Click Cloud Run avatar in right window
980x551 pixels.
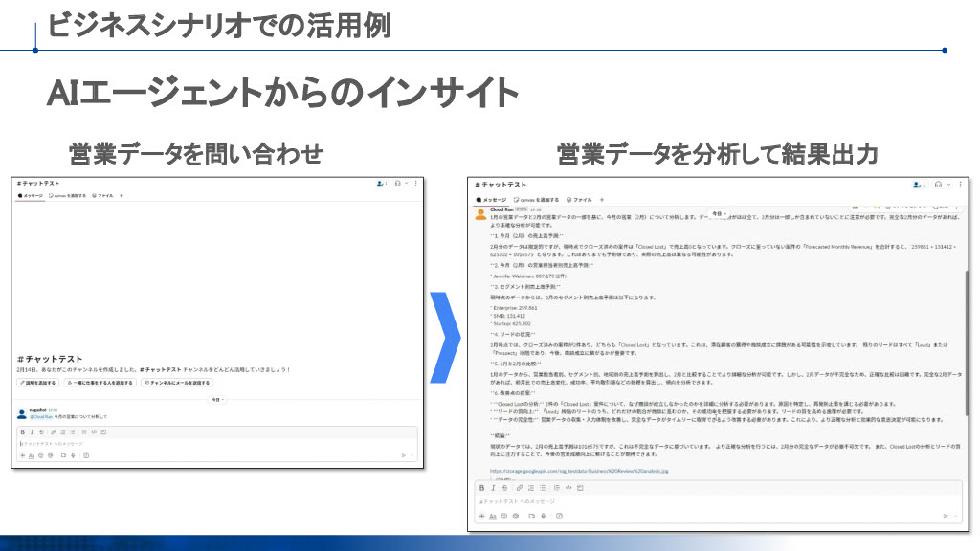coord(480,215)
